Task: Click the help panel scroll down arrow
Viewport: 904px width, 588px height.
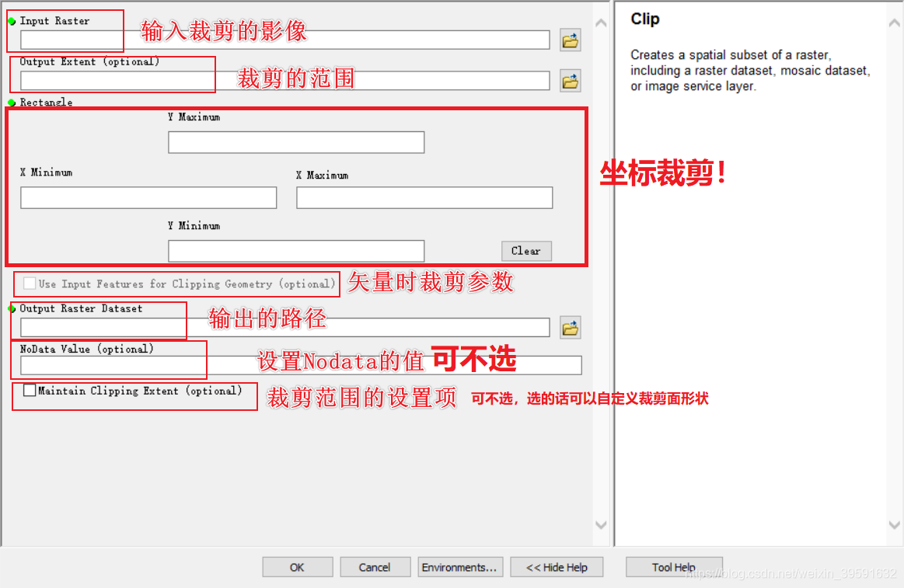Action: [x=894, y=524]
